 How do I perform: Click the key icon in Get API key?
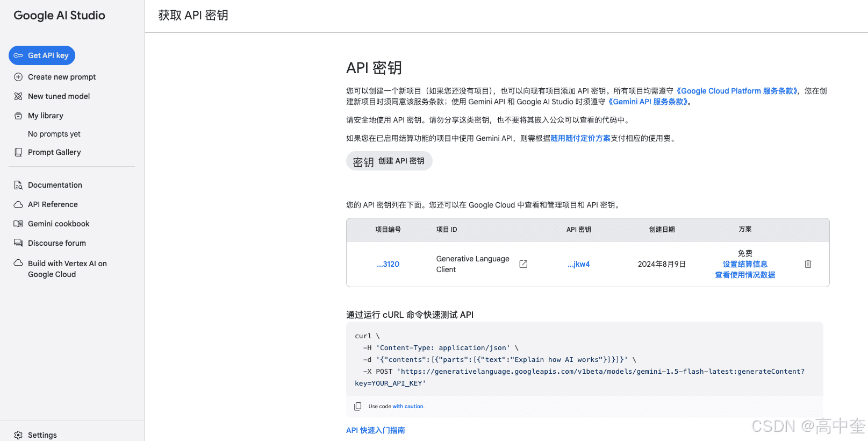coord(18,55)
